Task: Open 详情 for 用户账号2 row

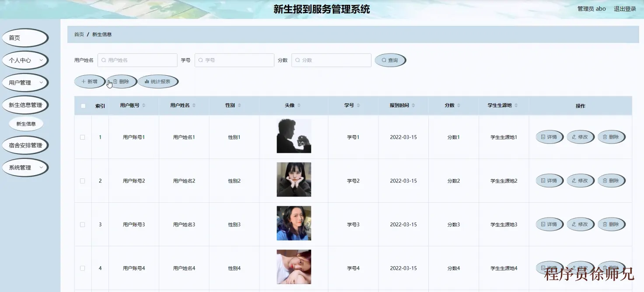Action: tap(549, 181)
